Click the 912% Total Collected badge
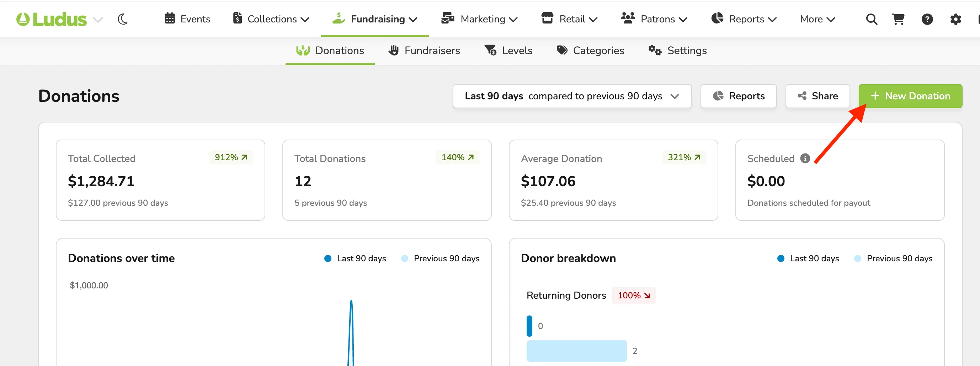980x366 pixels. pos(231,157)
